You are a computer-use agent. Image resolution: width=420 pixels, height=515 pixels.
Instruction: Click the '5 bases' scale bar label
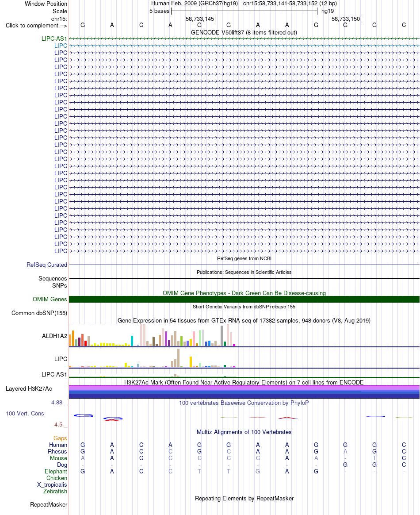160,11
